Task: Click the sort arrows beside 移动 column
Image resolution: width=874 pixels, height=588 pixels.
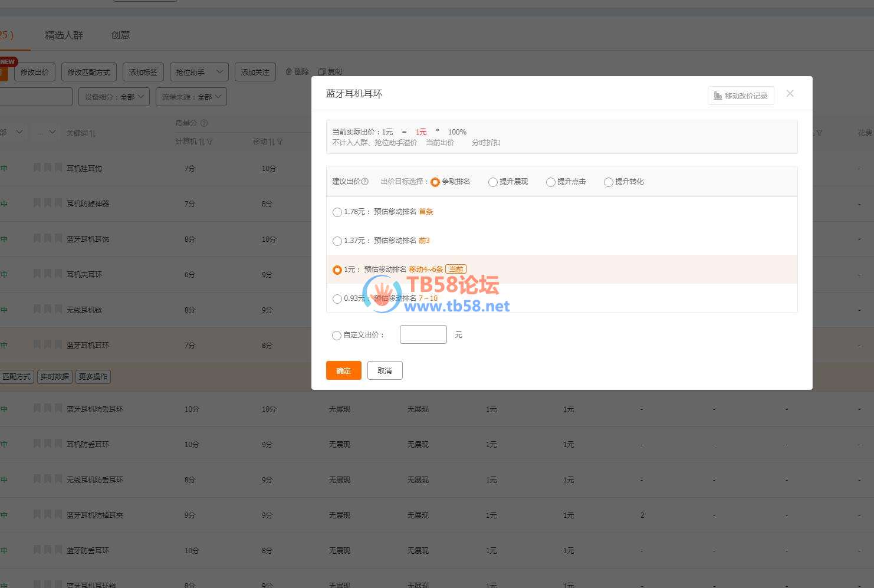Action: (x=271, y=142)
